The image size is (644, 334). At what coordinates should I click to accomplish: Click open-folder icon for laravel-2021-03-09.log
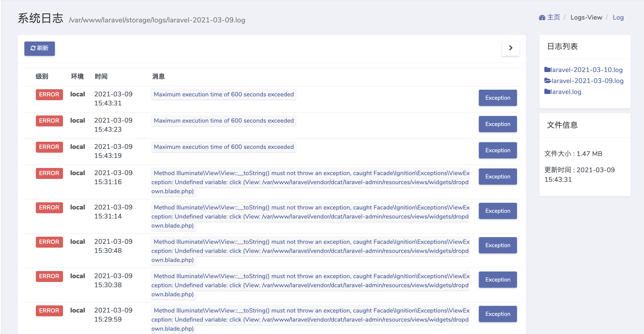pos(548,81)
